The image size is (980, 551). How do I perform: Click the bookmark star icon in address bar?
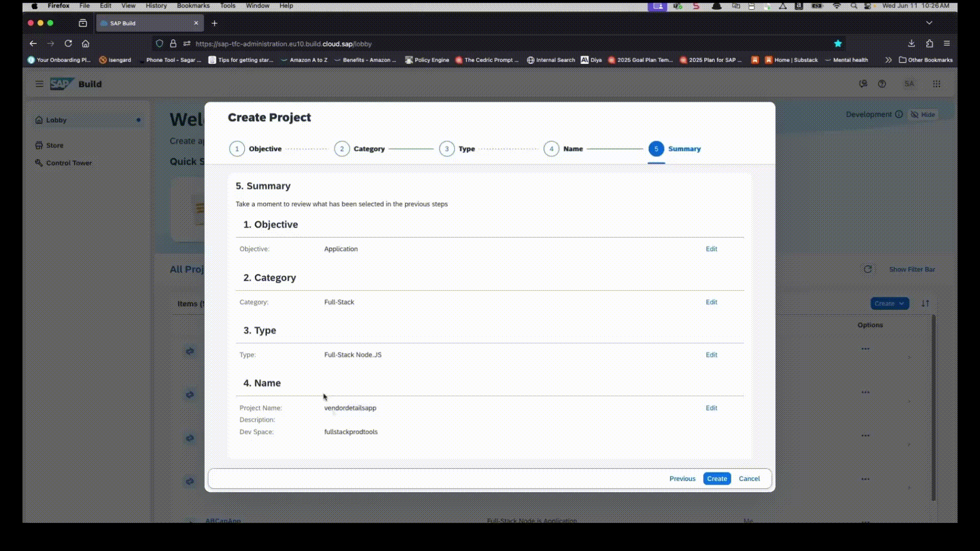pos(838,43)
